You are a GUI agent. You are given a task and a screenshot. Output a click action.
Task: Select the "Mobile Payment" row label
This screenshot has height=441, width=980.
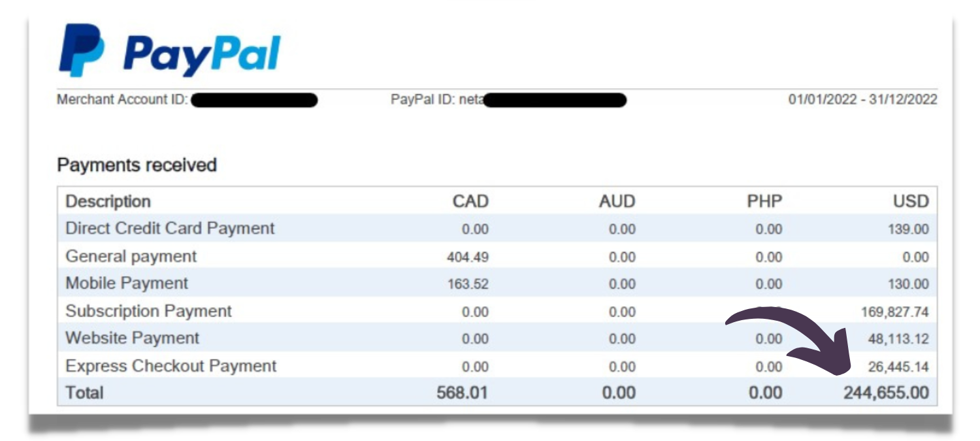click(127, 284)
